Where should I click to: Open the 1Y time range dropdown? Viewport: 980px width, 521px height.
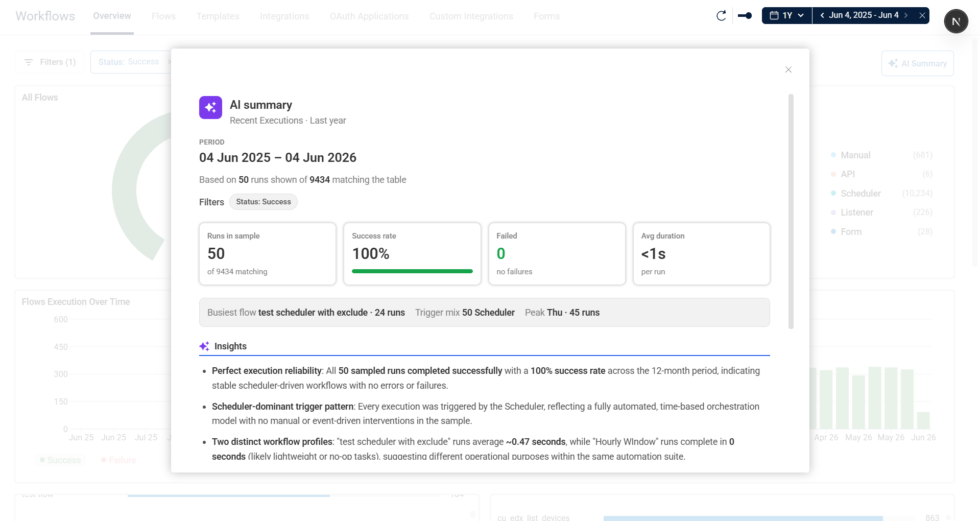tap(787, 15)
